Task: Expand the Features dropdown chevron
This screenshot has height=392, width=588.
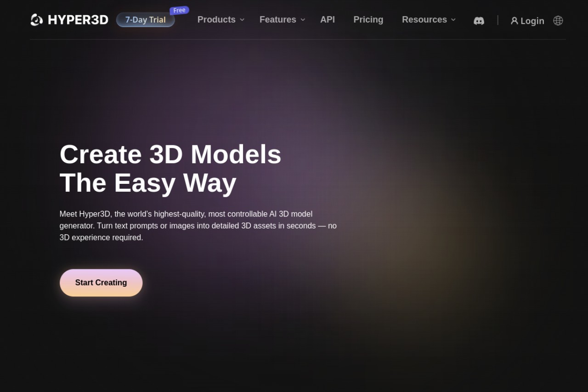Action: coord(303,20)
